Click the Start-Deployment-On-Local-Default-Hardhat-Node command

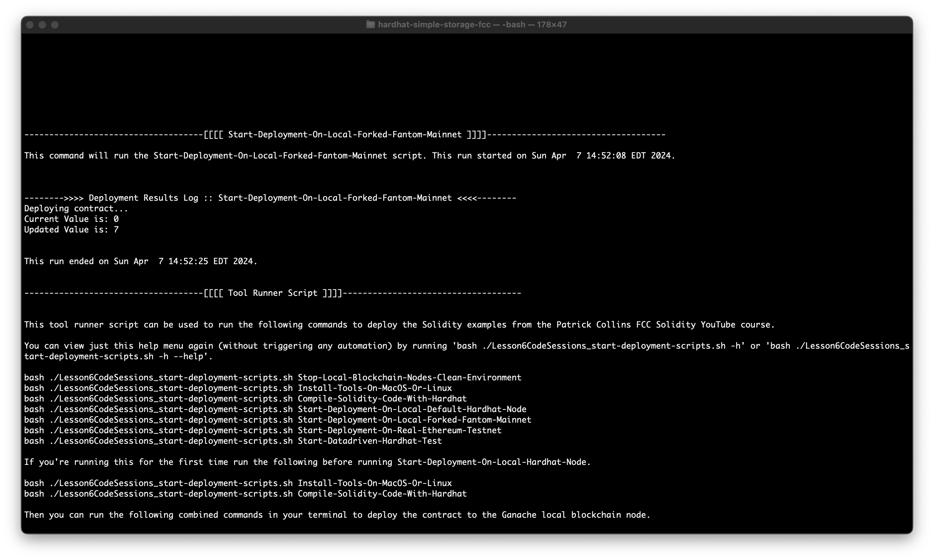pyautogui.click(x=412, y=409)
